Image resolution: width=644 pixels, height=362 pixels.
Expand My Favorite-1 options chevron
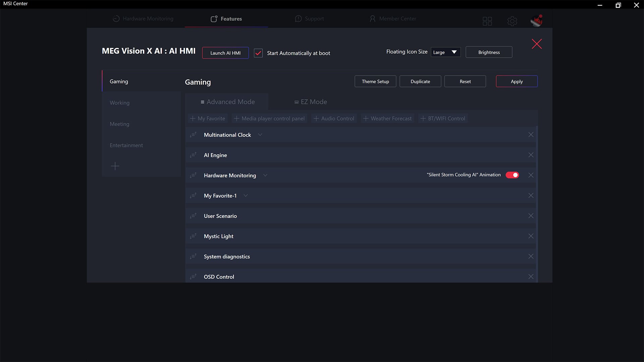pyautogui.click(x=246, y=195)
